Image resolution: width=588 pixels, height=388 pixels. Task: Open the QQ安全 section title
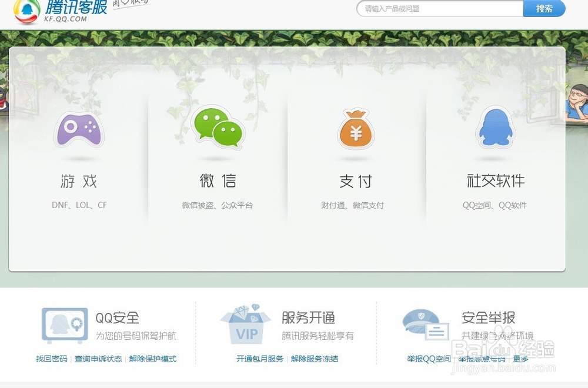click(x=118, y=318)
